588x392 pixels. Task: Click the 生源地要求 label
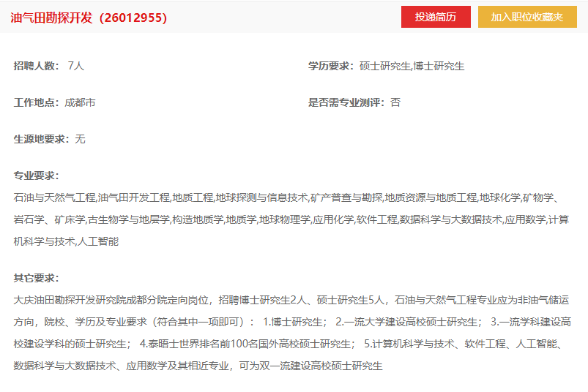click(41, 139)
